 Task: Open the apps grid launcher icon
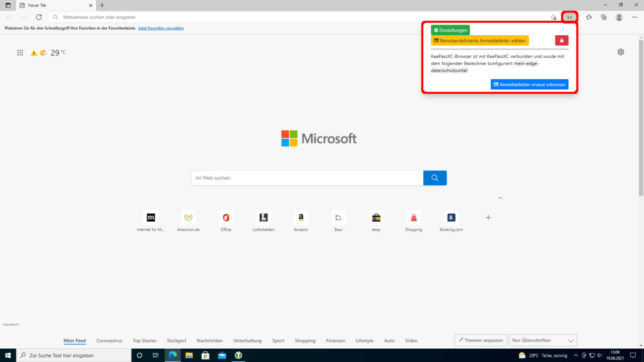(x=20, y=53)
